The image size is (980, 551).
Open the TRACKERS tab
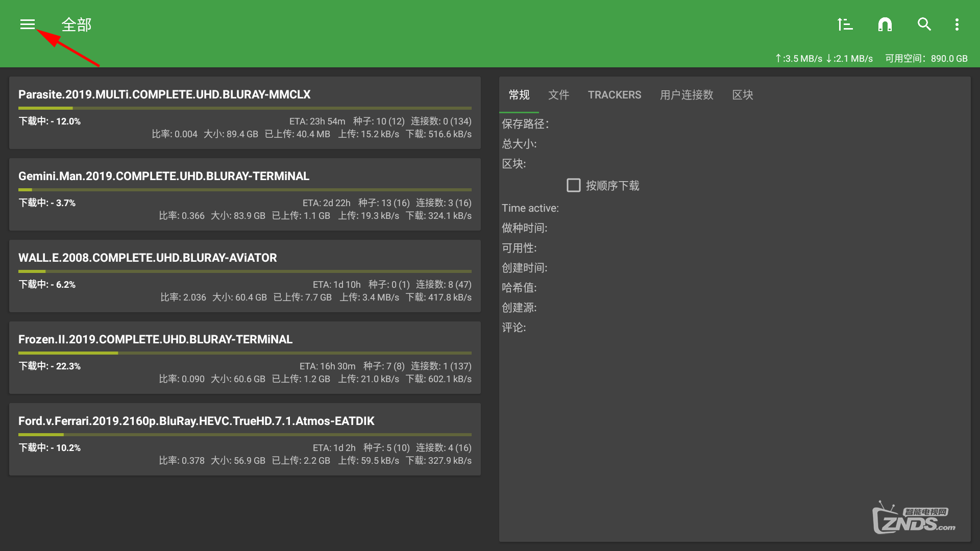point(615,95)
